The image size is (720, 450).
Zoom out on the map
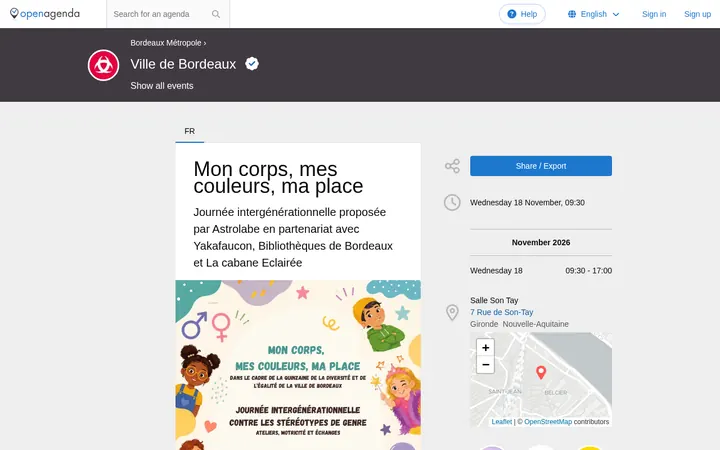coord(485,365)
